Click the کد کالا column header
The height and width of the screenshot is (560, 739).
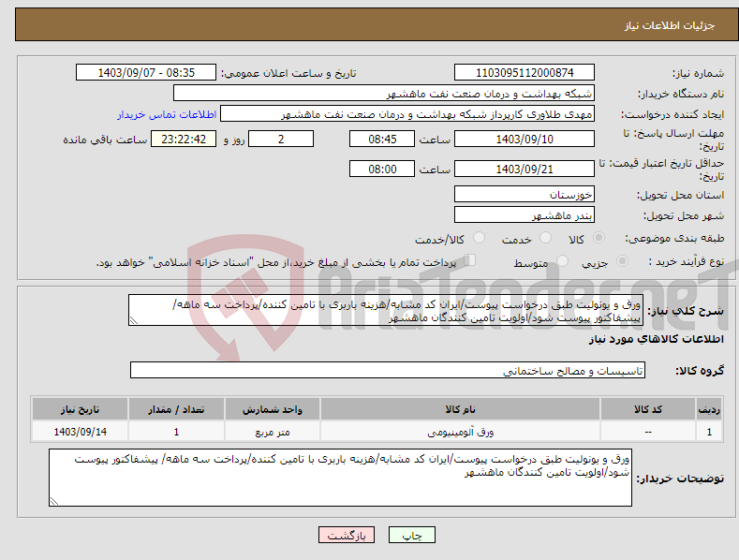click(x=647, y=409)
